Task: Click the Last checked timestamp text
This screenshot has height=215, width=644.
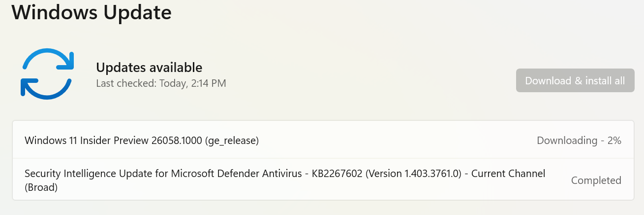Action: (161, 83)
